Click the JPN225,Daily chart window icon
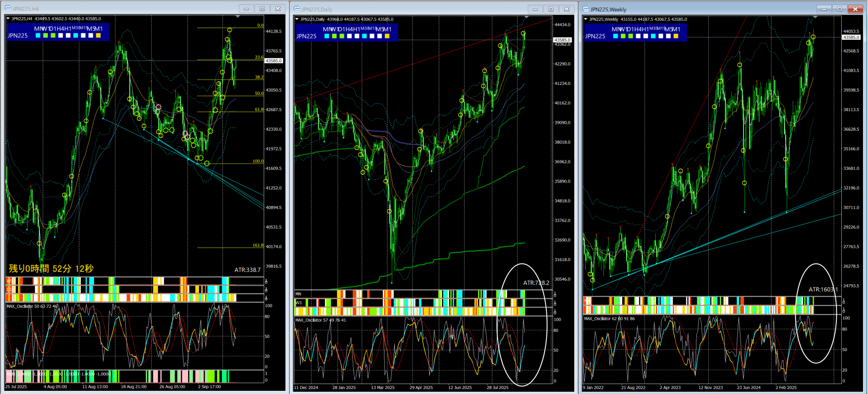868x394 pixels. 297,9
